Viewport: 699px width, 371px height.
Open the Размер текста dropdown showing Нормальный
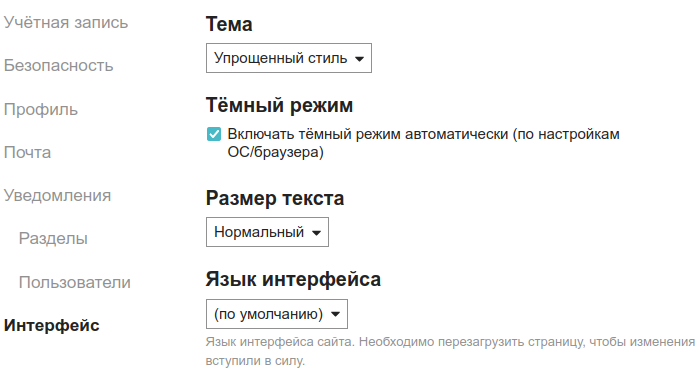(267, 232)
